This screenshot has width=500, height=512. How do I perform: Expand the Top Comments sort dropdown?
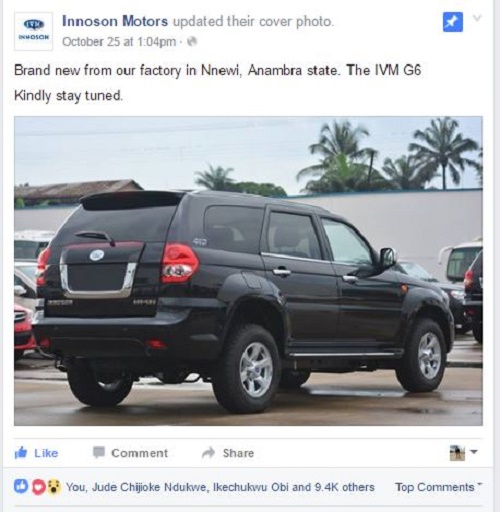pyautogui.click(x=439, y=487)
